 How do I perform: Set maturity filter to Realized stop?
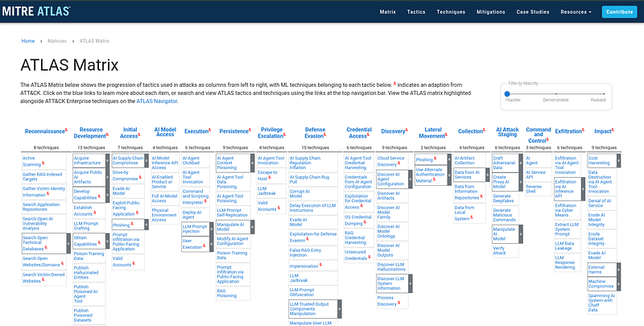[605, 93]
